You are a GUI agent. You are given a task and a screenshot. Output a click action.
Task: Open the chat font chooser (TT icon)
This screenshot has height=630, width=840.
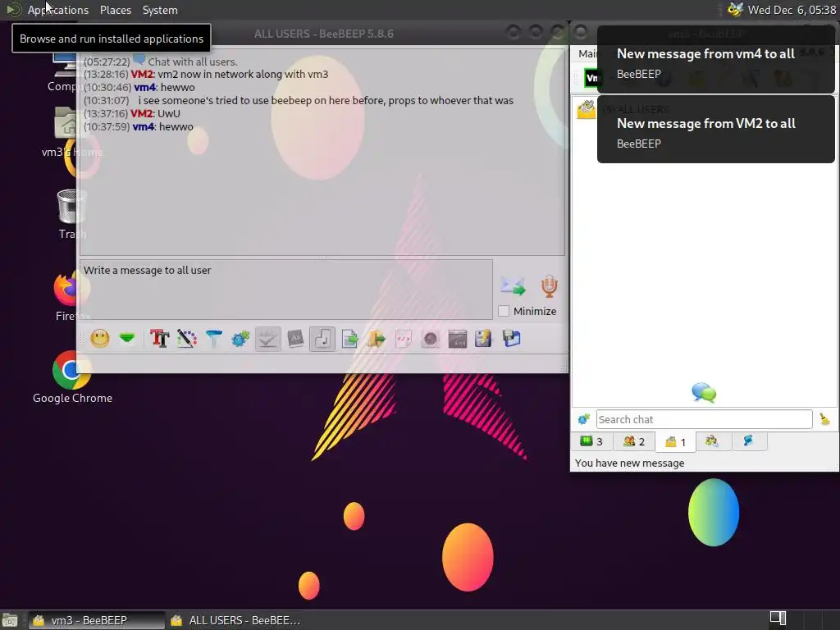160,339
